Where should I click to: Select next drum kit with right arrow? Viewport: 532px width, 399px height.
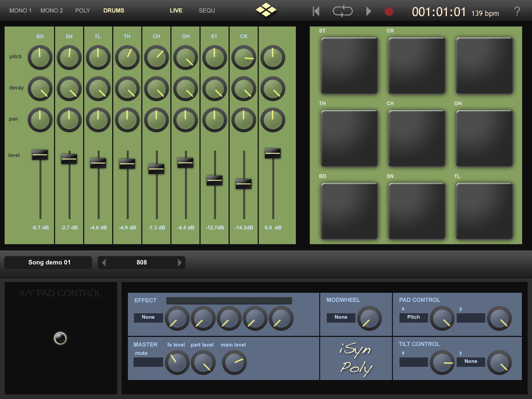pyautogui.click(x=179, y=262)
